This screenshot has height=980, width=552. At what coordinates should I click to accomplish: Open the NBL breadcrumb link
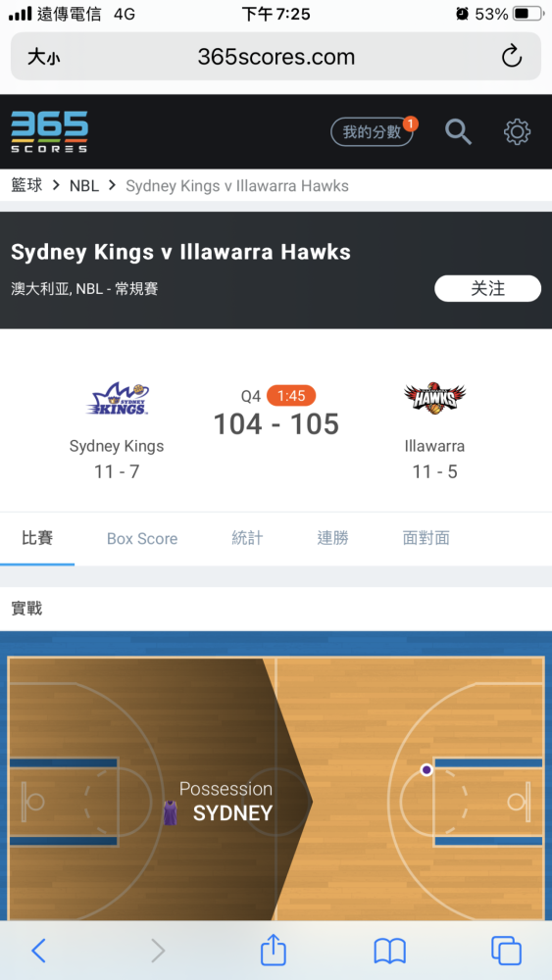83,185
